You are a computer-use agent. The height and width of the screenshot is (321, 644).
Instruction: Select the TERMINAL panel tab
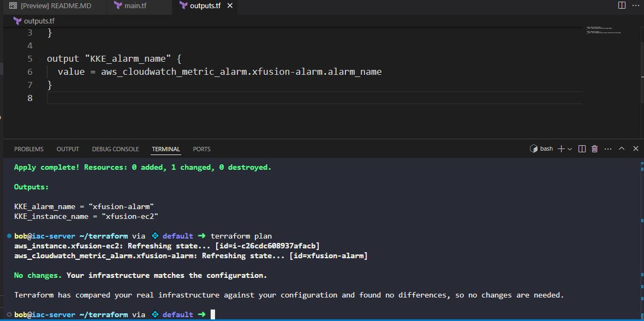(166, 149)
